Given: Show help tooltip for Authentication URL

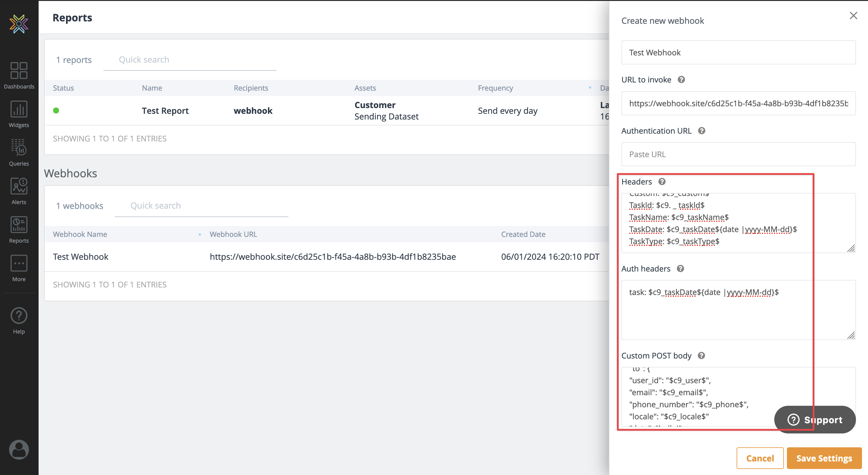Looking at the screenshot, I should [702, 131].
